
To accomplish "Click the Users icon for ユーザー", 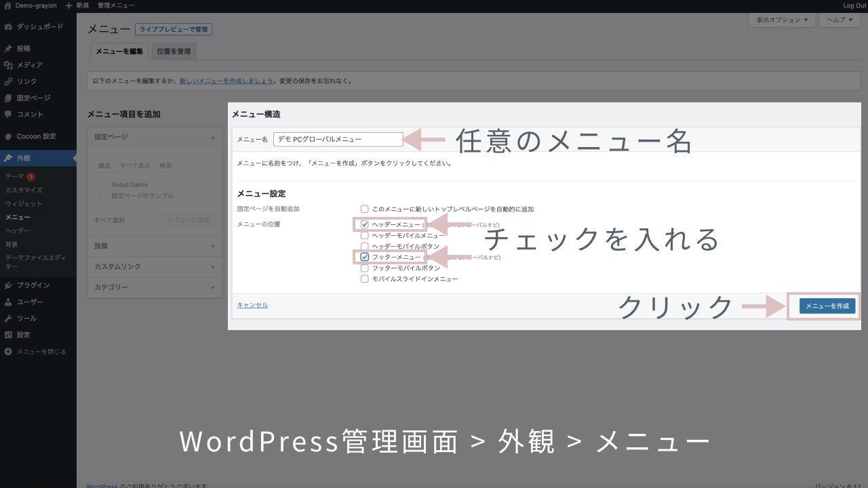I will [7, 302].
